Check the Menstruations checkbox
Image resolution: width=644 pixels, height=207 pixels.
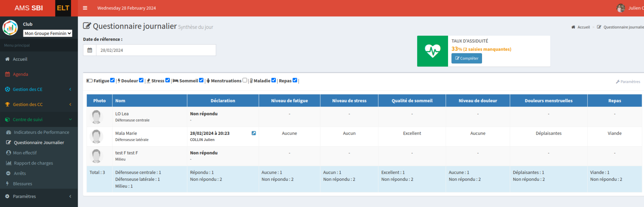point(245,80)
